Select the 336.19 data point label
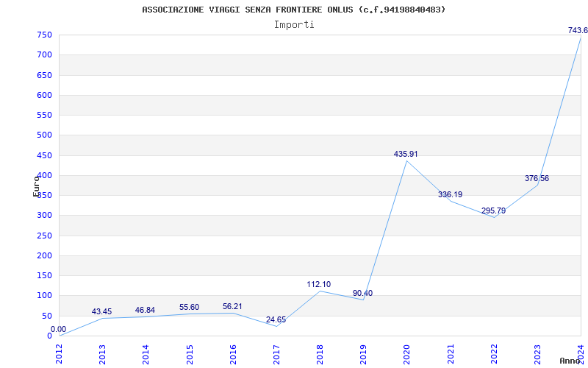The image size is (588, 368). [450, 194]
